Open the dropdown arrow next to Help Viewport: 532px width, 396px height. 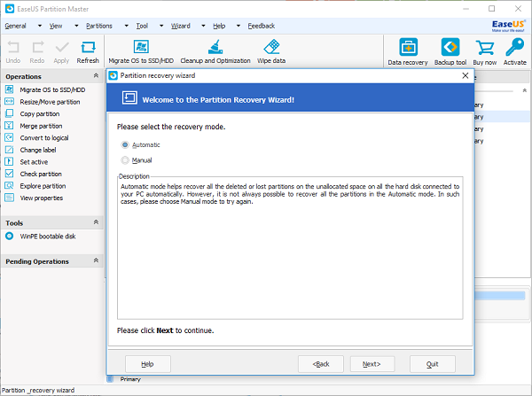tap(239, 26)
